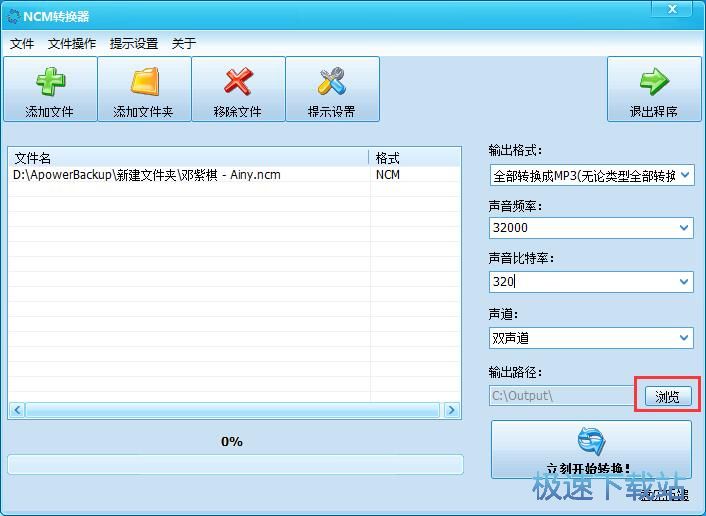
Task: Click the NCM converter title bar app icon
Action: tap(14, 17)
